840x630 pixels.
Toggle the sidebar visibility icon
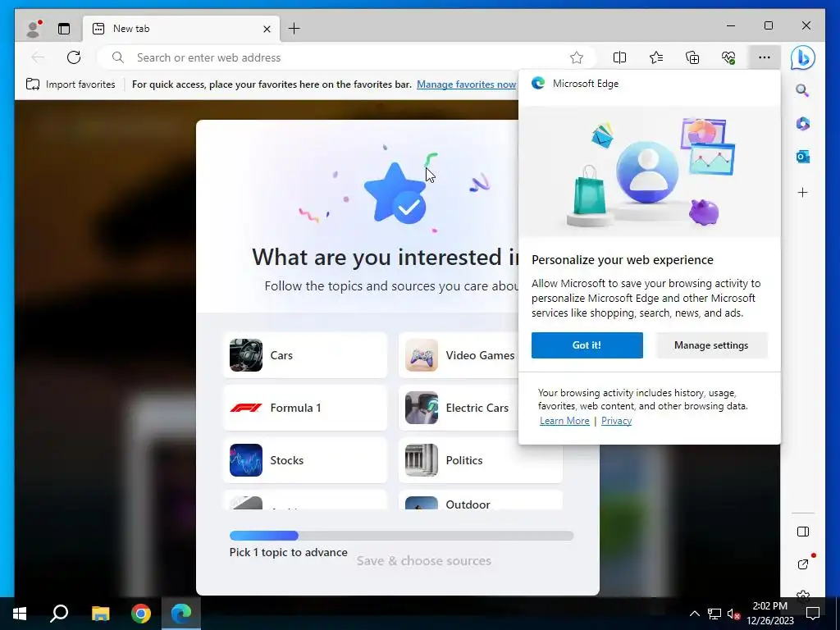tap(802, 532)
